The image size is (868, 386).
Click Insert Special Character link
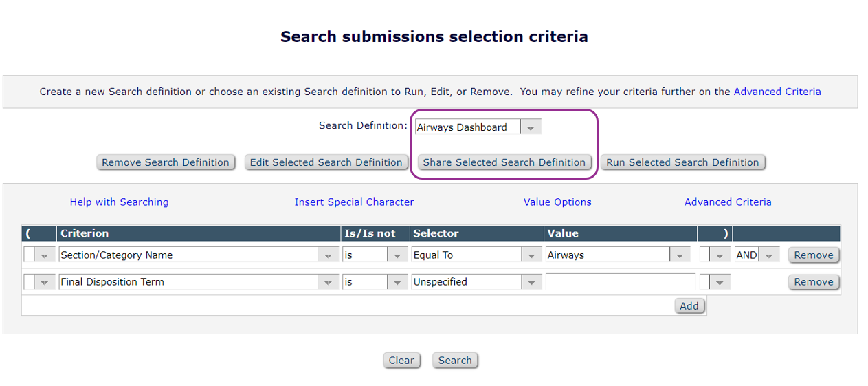pos(354,202)
